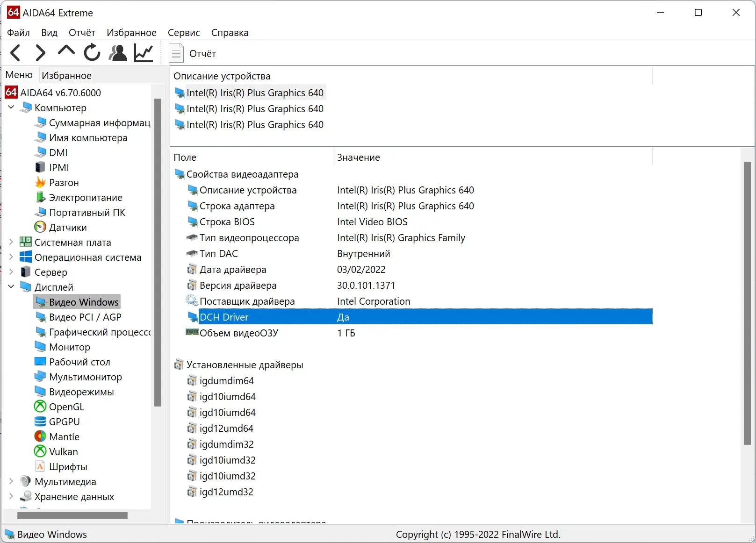Viewport: 756px width, 543px height.
Task: Open the GPGPU section in sidebar
Action: coord(64,422)
